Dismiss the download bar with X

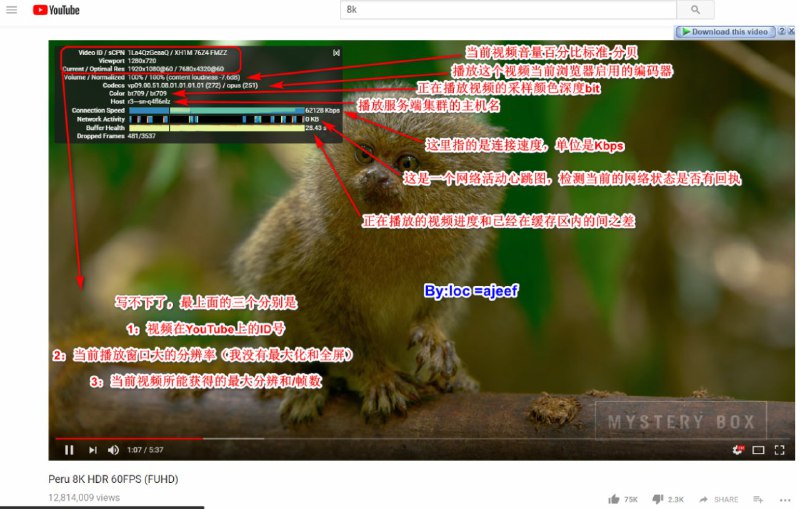pos(793,32)
